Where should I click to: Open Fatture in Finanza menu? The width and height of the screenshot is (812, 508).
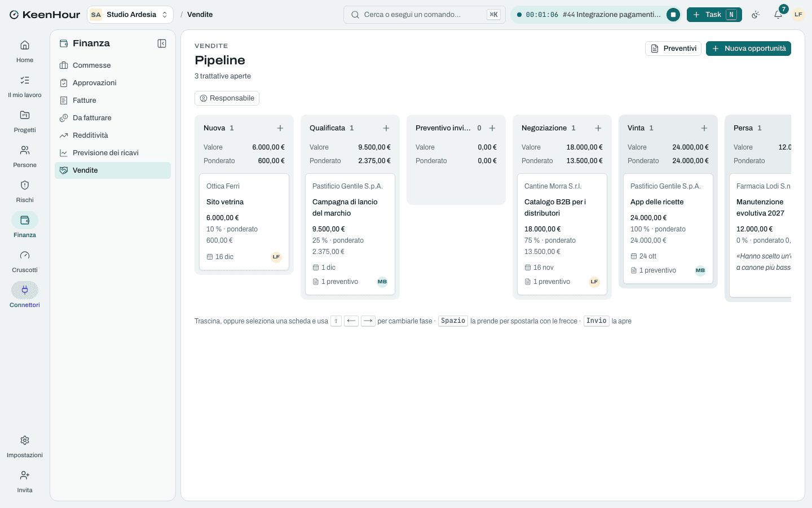(x=113, y=100)
